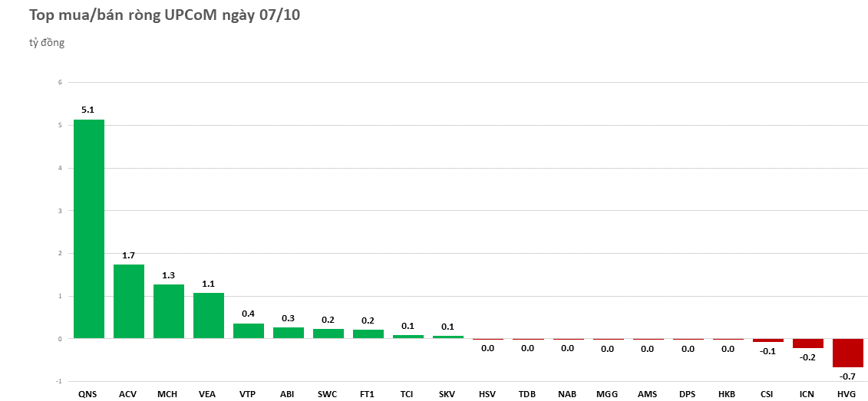The image size is (868, 401).
Task: Click the FT1 ticker label on axis
Action: 368,394
